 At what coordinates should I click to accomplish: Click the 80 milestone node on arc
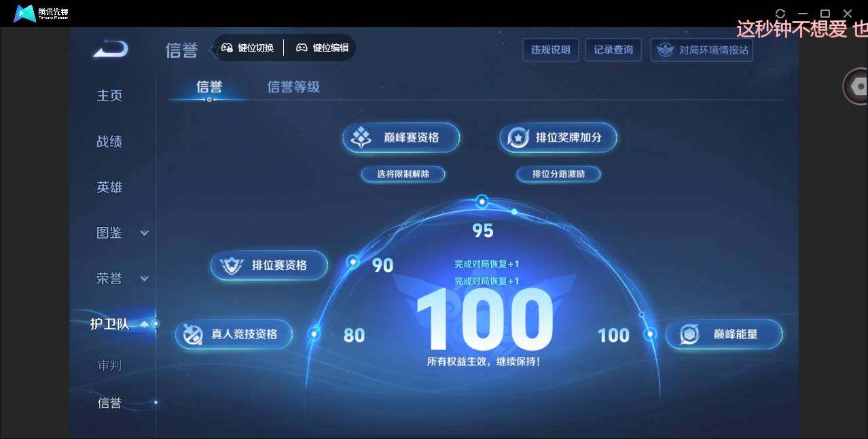point(314,334)
